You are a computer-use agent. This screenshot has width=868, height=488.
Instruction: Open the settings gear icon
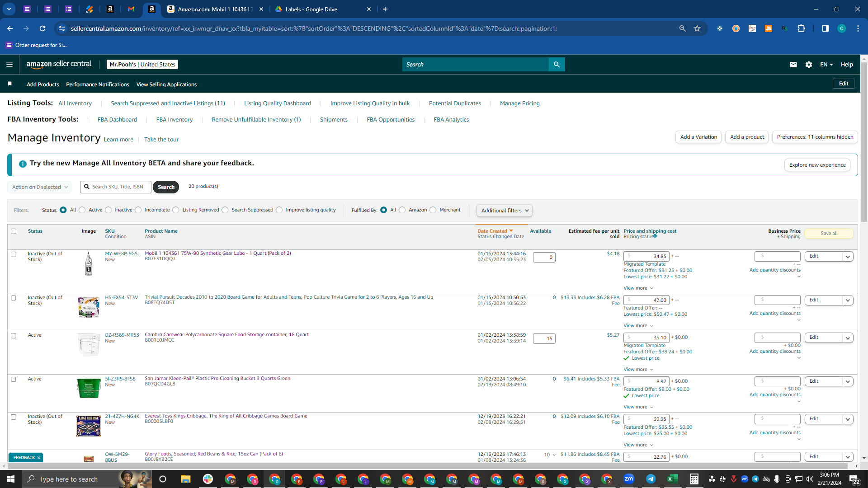click(809, 65)
